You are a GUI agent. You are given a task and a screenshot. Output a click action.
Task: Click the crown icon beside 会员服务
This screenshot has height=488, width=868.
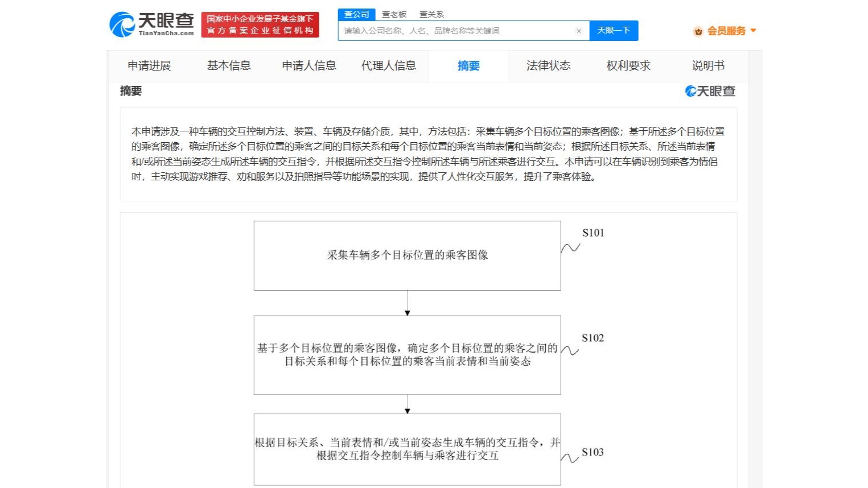pos(698,31)
